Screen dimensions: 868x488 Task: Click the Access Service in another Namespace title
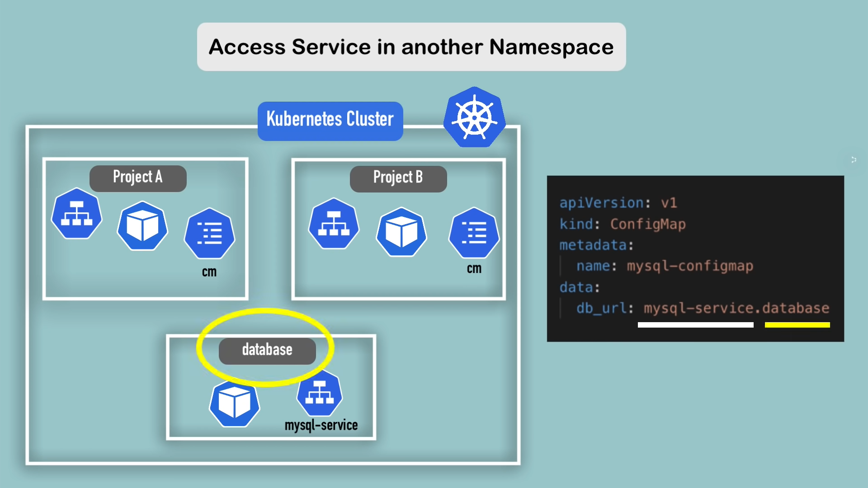[x=411, y=47]
